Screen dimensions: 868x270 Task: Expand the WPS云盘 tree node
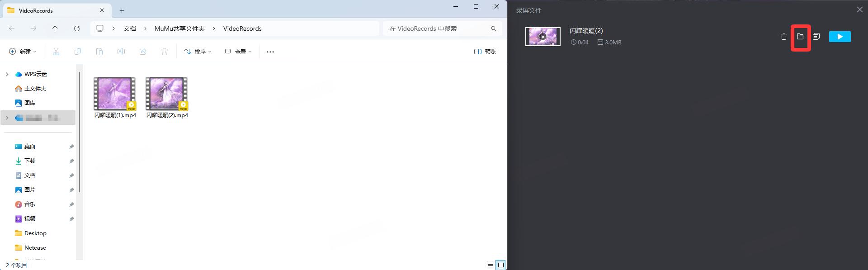7,74
